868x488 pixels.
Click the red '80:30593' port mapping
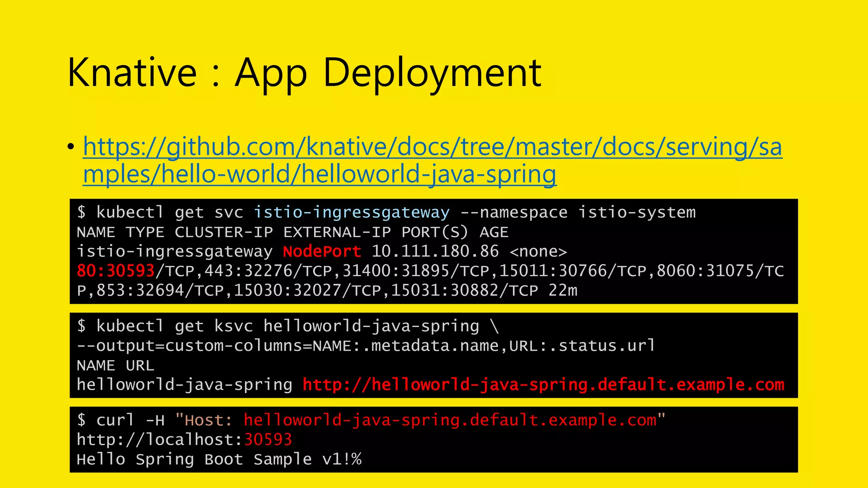coord(115,271)
